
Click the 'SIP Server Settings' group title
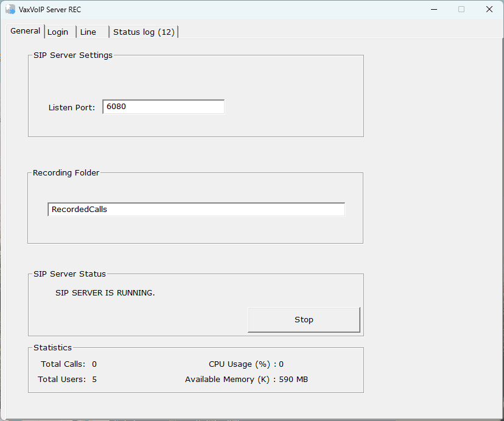pyautogui.click(x=73, y=55)
